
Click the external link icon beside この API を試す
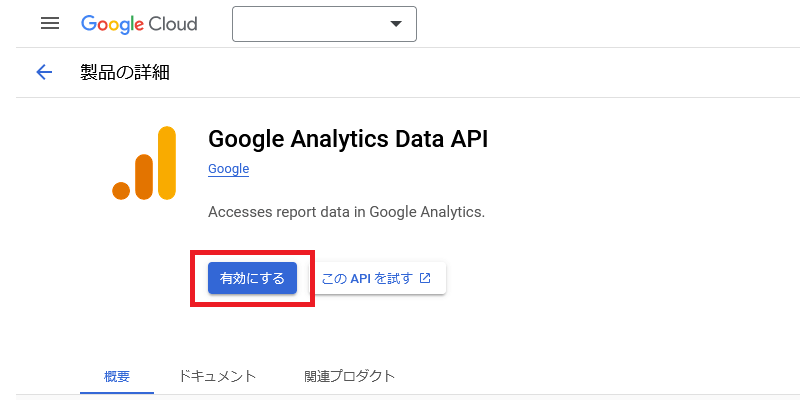pyautogui.click(x=425, y=278)
